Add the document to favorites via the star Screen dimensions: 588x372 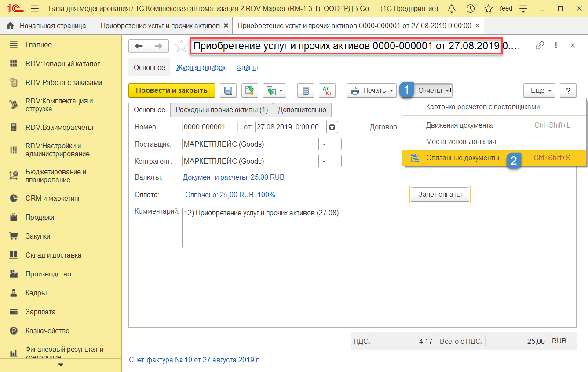point(181,46)
